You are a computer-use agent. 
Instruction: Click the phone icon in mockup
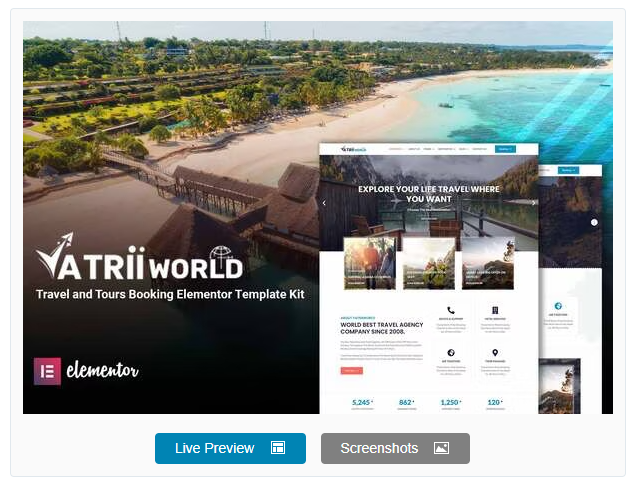[451, 310]
